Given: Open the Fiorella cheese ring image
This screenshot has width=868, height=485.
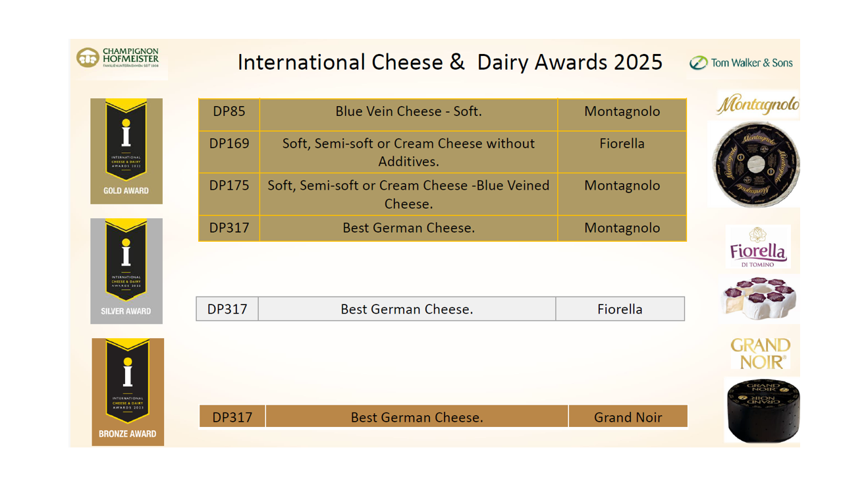Looking at the screenshot, I should pos(759,299).
